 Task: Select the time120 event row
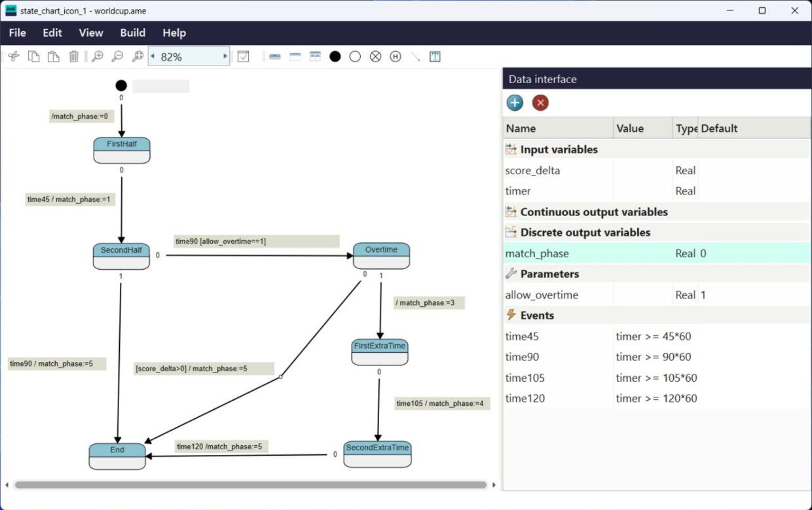coord(657,398)
